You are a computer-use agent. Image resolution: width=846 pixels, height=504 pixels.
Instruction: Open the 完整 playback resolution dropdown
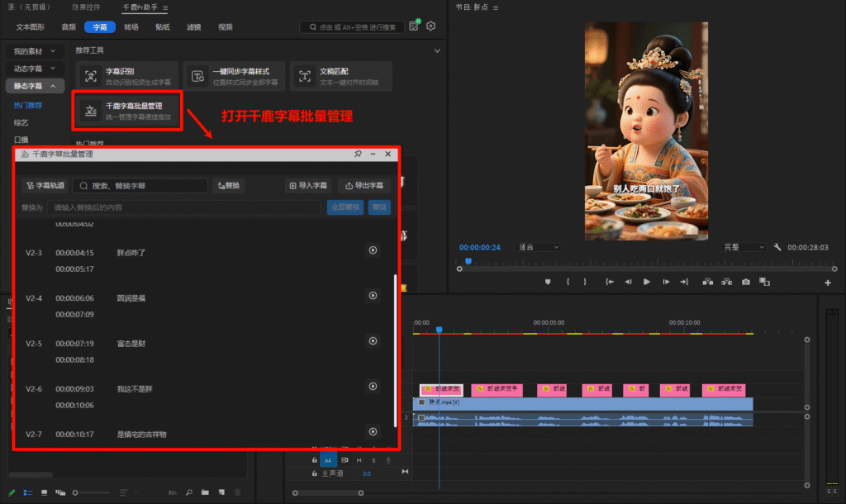[744, 247]
